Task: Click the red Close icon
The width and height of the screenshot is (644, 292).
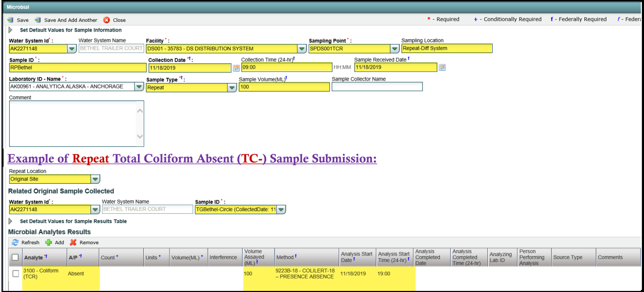Action: 106,20
